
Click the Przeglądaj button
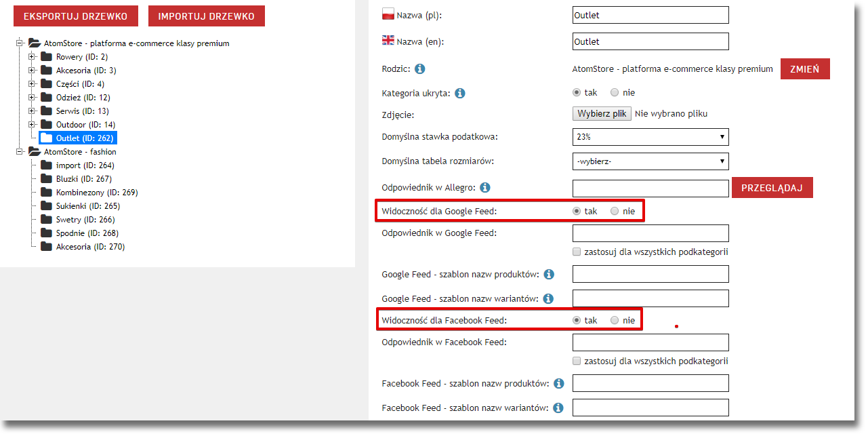pyautogui.click(x=772, y=188)
